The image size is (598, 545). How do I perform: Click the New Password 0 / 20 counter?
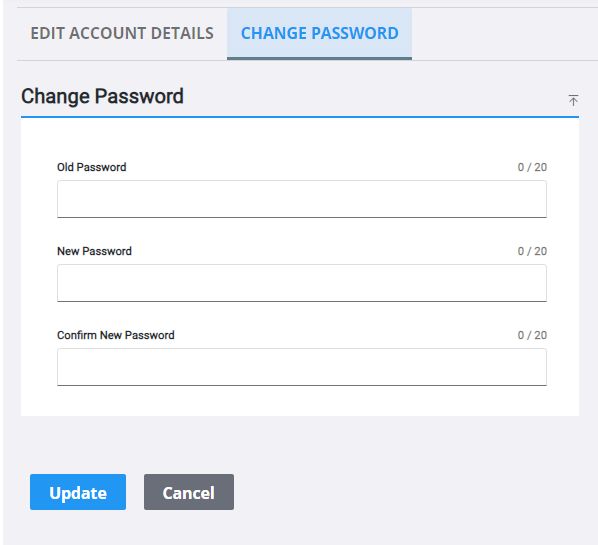point(532,251)
